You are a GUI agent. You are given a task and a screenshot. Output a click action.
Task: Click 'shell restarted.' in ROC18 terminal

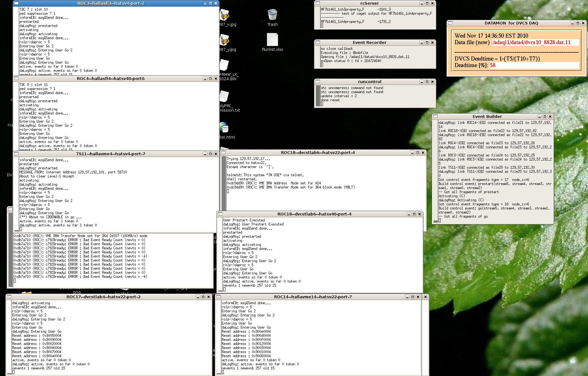point(241,179)
